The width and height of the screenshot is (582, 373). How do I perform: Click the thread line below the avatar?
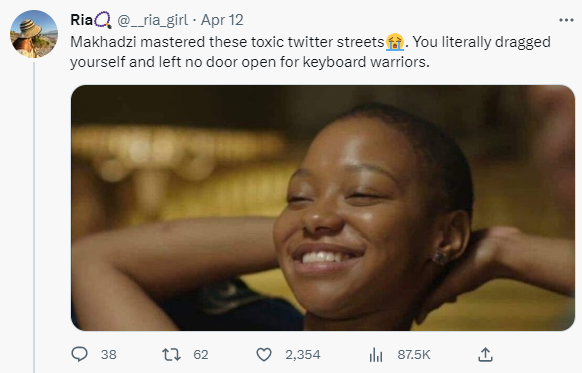(34, 217)
